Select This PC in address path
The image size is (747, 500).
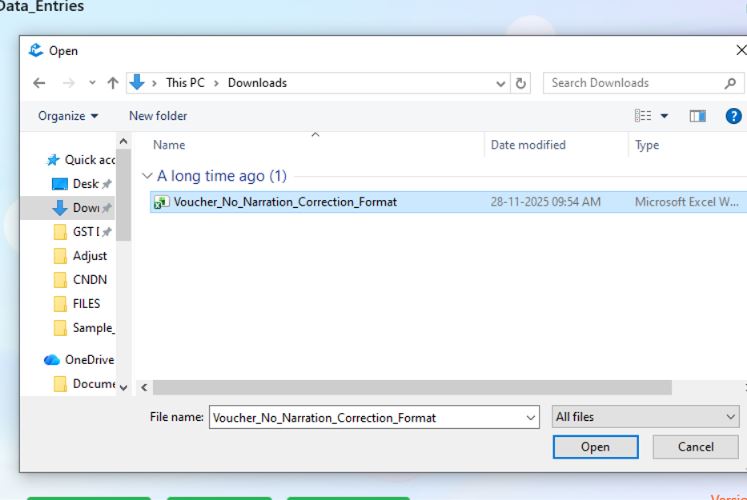click(x=185, y=83)
